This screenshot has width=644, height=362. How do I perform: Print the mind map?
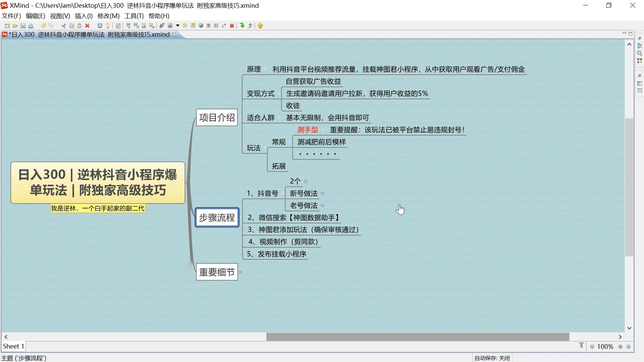[x=31, y=26]
